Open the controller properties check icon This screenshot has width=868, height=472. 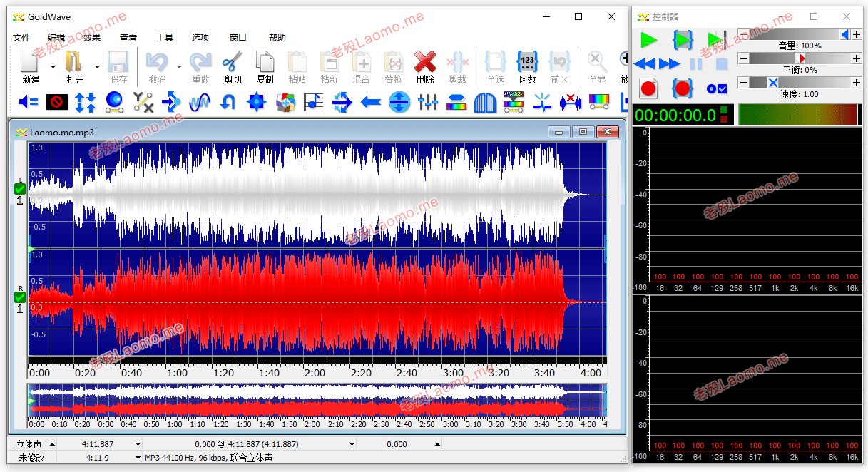tap(717, 88)
